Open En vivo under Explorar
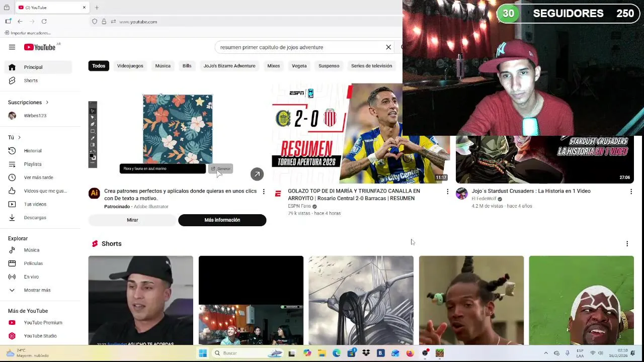 38,277
